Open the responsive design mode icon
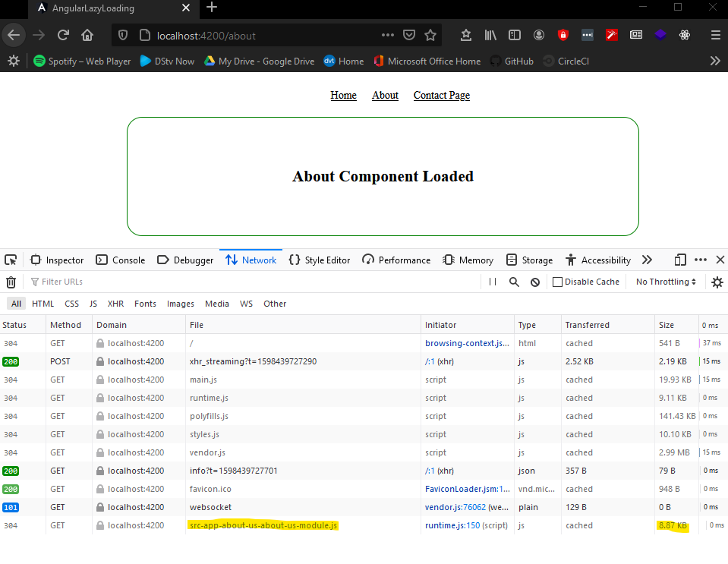The image size is (728, 564). pos(679,260)
